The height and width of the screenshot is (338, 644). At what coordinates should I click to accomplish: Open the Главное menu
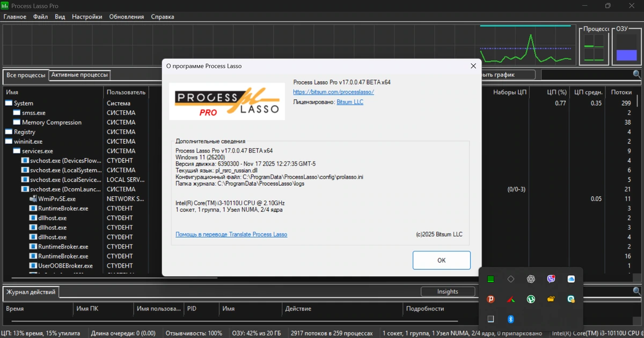click(15, 17)
